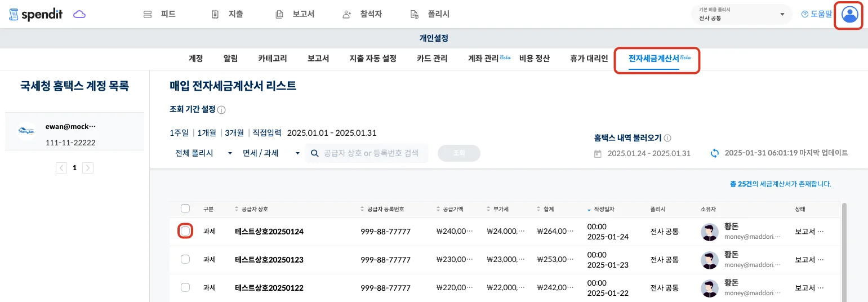The height and width of the screenshot is (302, 868).
Task: Click the 참석자 attendee icon
Action: (347, 15)
